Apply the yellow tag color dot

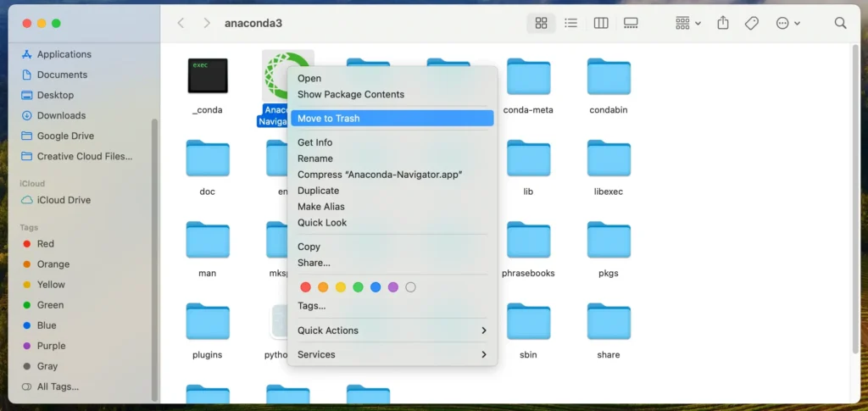pos(341,287)
